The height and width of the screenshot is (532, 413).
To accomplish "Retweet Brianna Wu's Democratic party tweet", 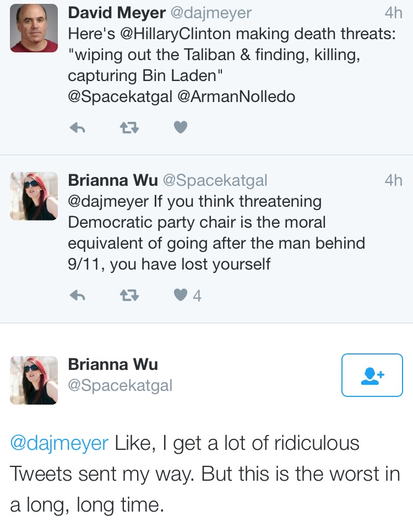I will (129, 295).
